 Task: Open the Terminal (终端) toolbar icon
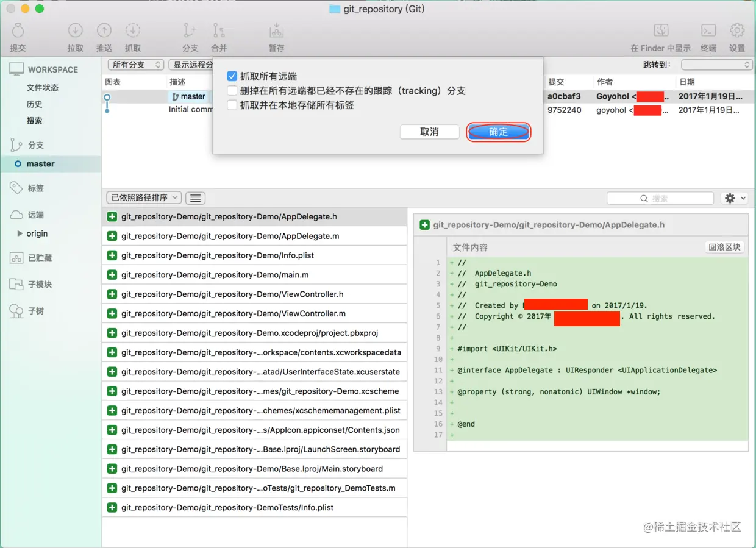pos(708,30)
